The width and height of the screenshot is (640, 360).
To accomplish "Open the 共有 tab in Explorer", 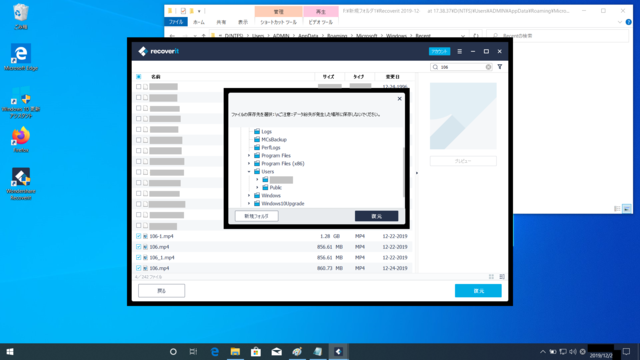I will point(221,22).
